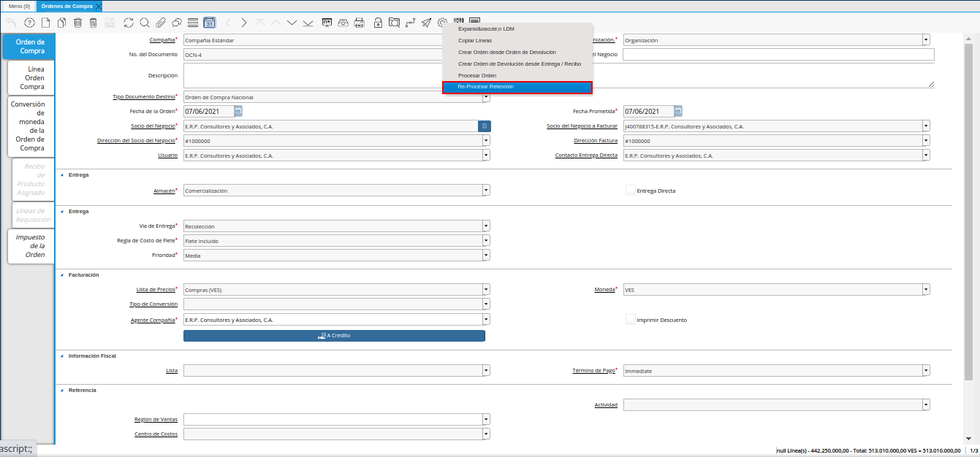This screenshot has width=980, height=457.
Task: Click the paperclip Attachment icon
Action: click(x=160, y=23)
